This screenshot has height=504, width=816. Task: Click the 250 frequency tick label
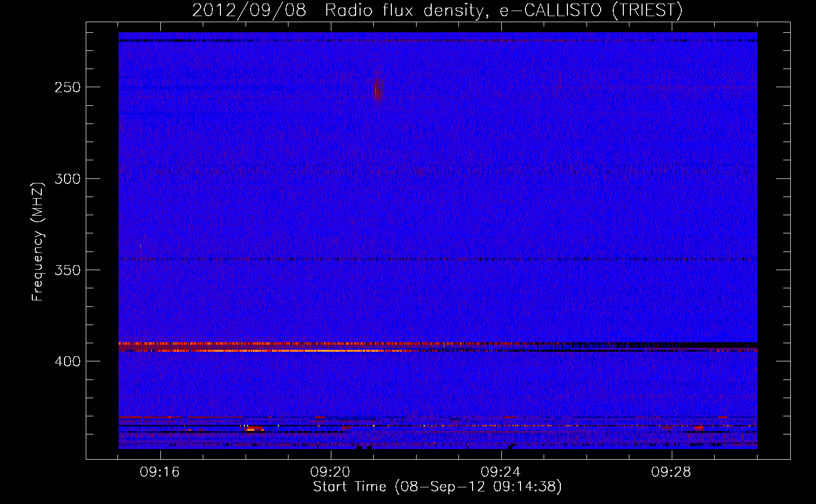click(68, 87)
